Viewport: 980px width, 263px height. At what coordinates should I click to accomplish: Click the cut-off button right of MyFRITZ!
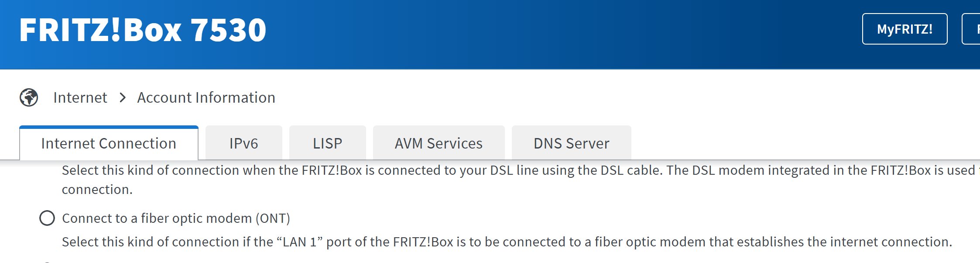coord(972,29)
